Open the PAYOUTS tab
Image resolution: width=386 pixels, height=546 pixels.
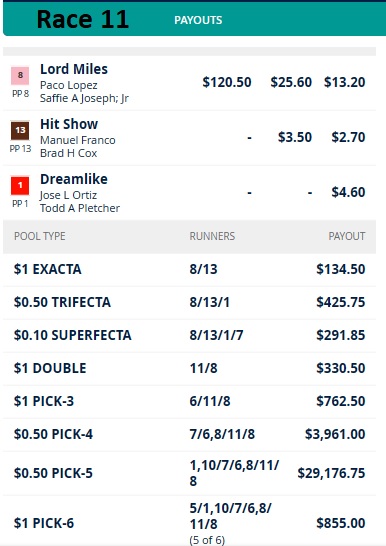(x=198, y=20)
